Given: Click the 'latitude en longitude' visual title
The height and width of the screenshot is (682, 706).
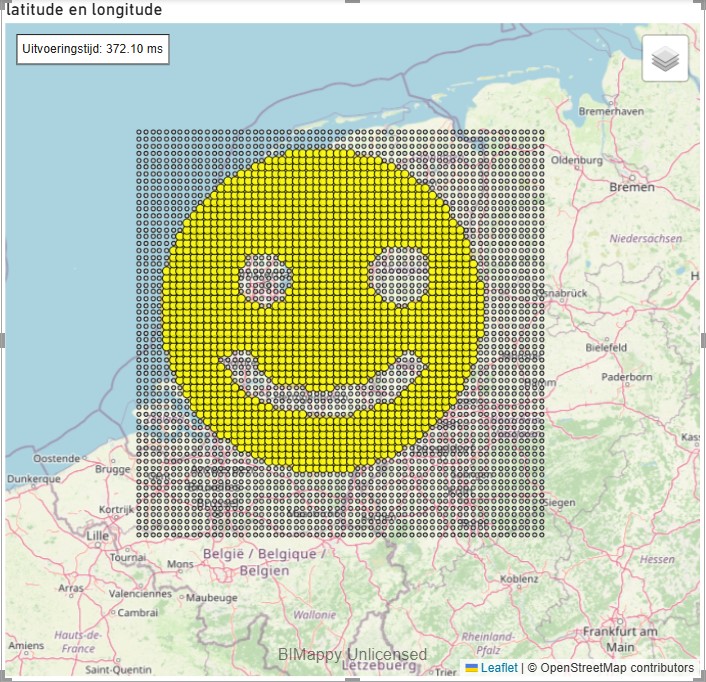Looking at the screenshot, I should pos(84,9).
